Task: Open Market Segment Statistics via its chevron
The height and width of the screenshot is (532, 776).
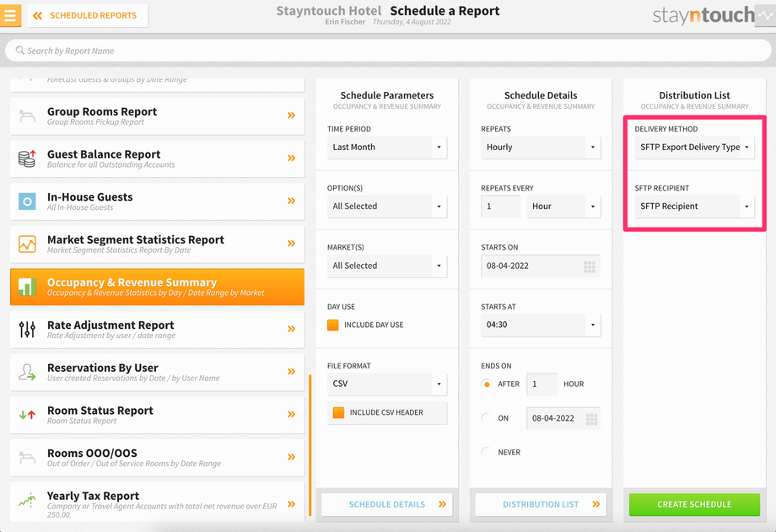Action: tap(292, 243)
